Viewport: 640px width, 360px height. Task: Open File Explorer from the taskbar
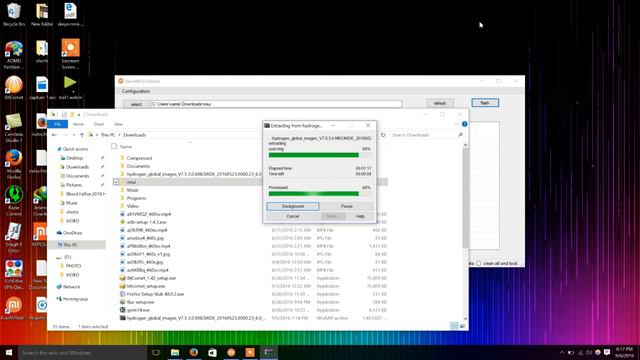[x=175, y=352]
